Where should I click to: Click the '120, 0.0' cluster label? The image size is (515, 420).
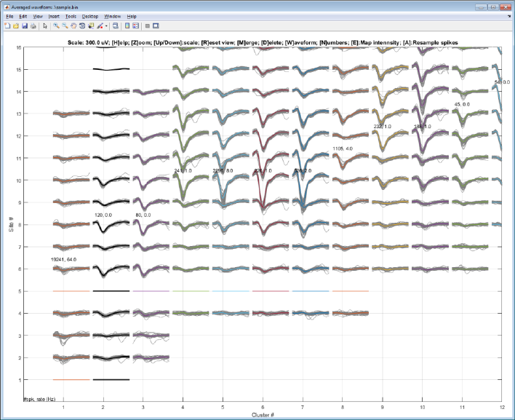(x=103, y=215)
